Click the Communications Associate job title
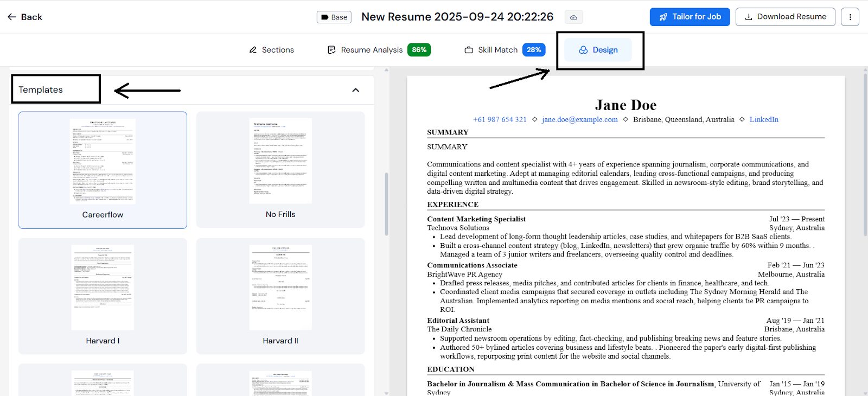The image size is (868, 396). (x=472, y=265)
